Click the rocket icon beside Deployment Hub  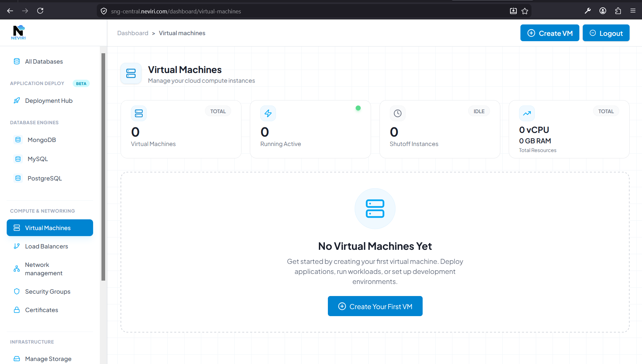pyautogui.click(x=17, y=100)
